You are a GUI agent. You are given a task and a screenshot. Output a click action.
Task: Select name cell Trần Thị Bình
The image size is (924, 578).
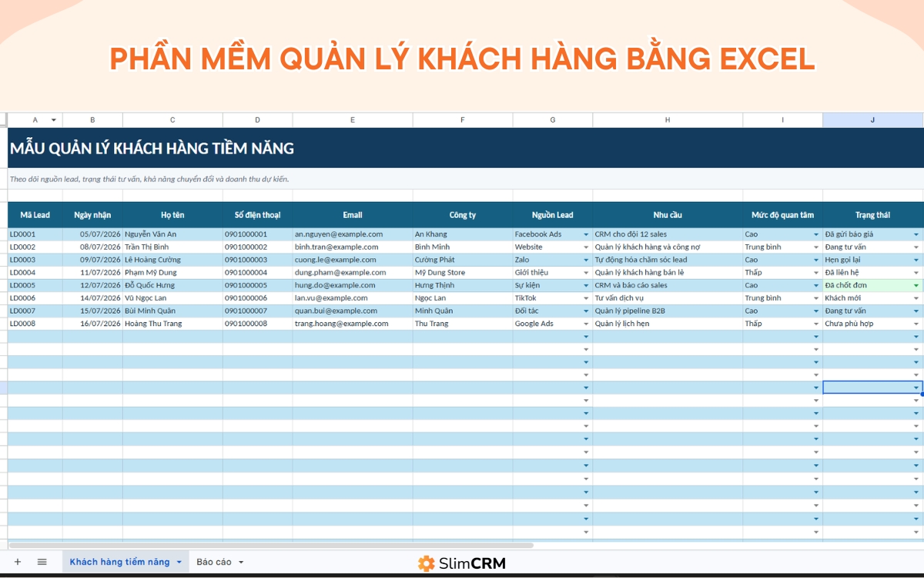(x=172, y=247)
